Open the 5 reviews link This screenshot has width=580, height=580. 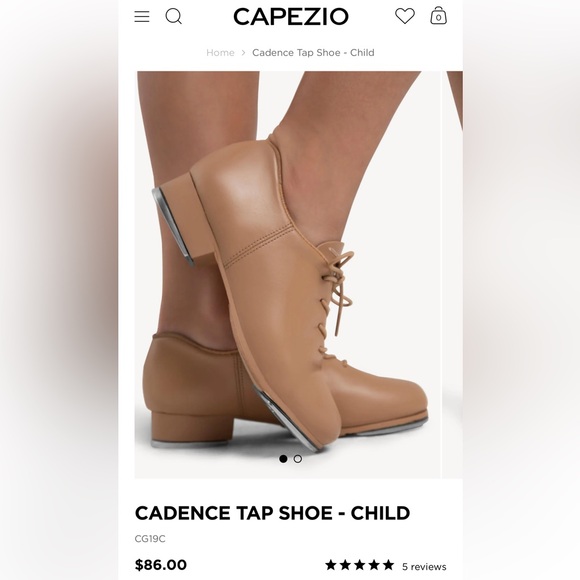coord(424,567)
